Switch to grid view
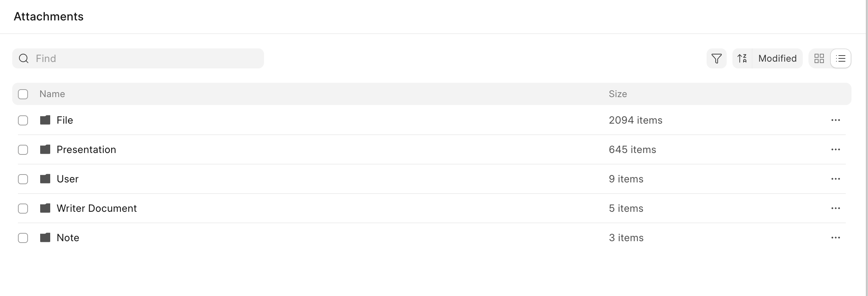The height and width of the screenshot is (296, 868). click(819, 58)
